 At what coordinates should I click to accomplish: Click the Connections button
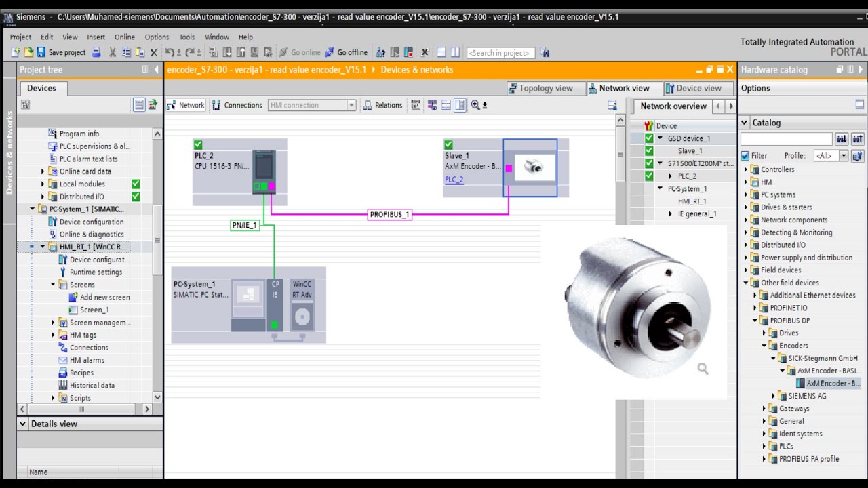(237, 105)
